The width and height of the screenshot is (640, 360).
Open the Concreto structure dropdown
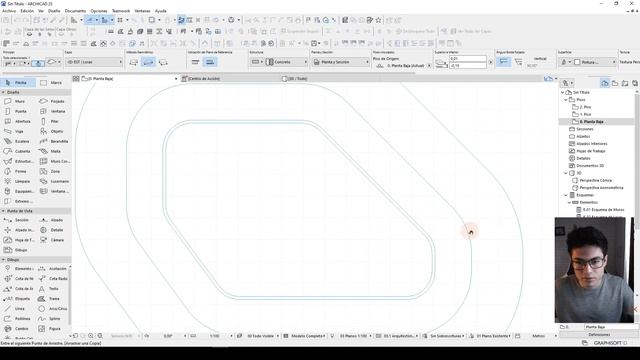(x=286, y=62)
